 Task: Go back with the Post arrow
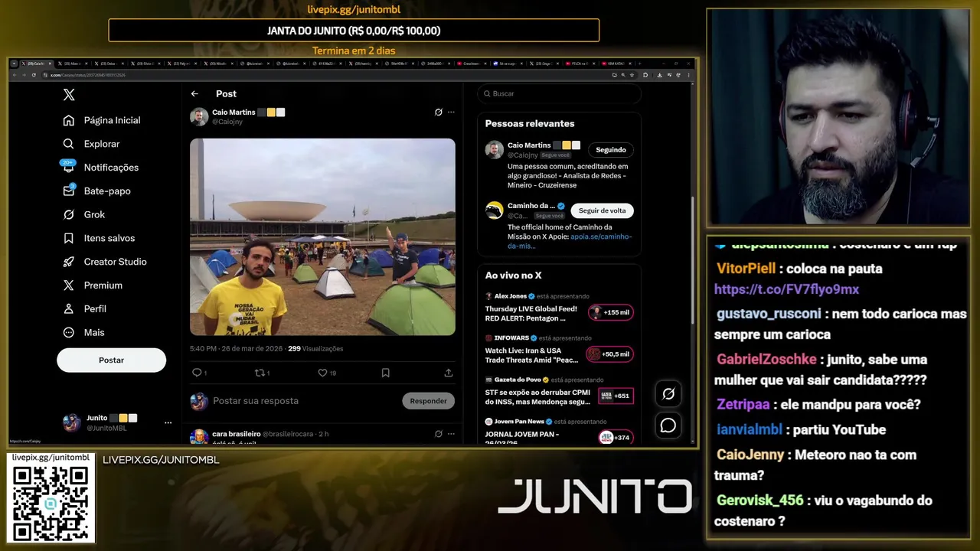(194, 93)
